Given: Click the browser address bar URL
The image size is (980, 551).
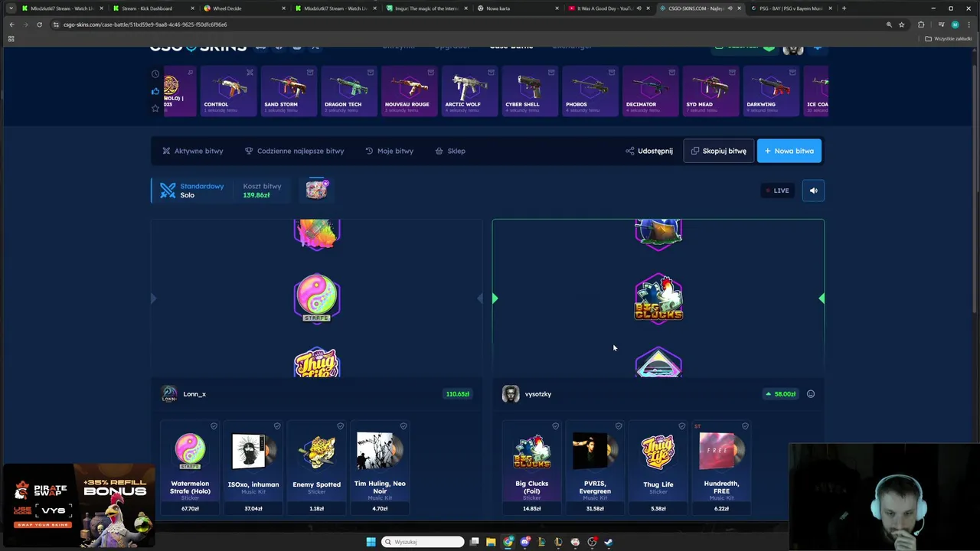Looking at the screenshot, I should [145, 24].
